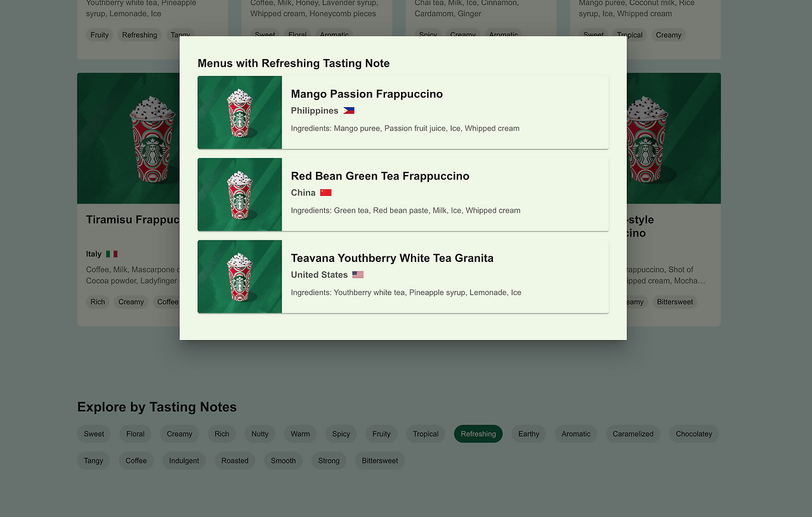This screenshot has height=517, width=812.
Task: Select the Warm tasting note
Action: (x=301, y=434)
